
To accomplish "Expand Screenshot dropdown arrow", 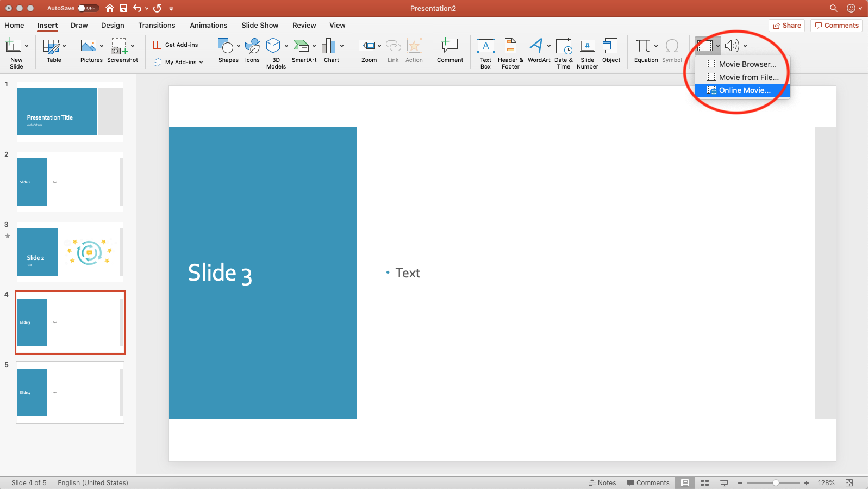I will (133, 46).
